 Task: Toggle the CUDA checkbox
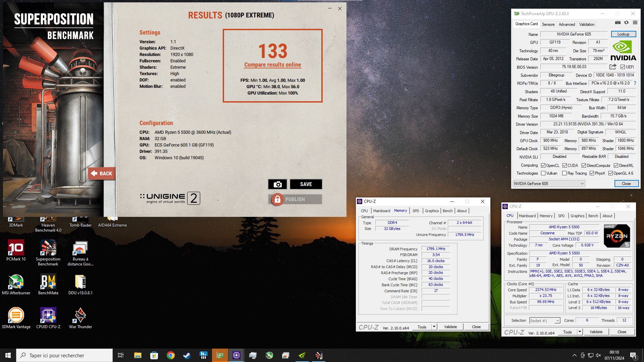click(565, 166)
